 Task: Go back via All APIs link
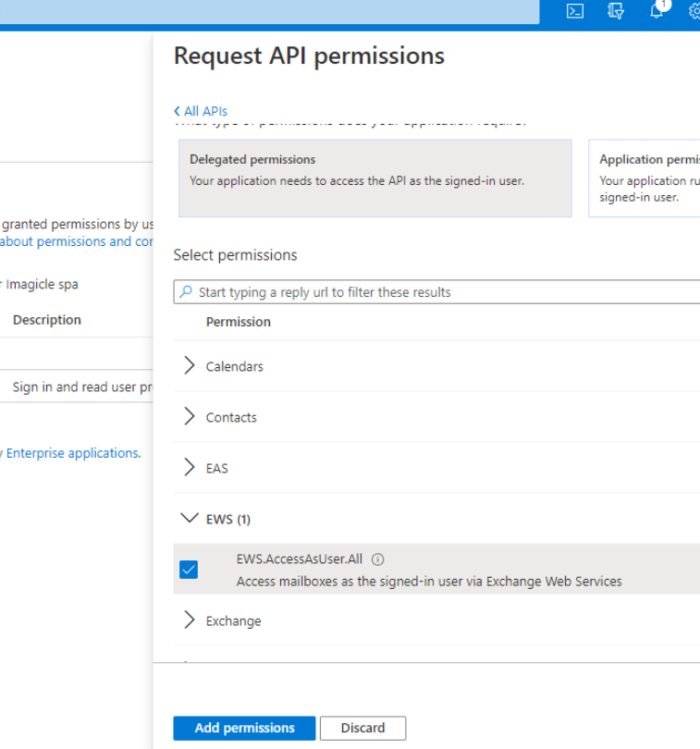[201, 111]
